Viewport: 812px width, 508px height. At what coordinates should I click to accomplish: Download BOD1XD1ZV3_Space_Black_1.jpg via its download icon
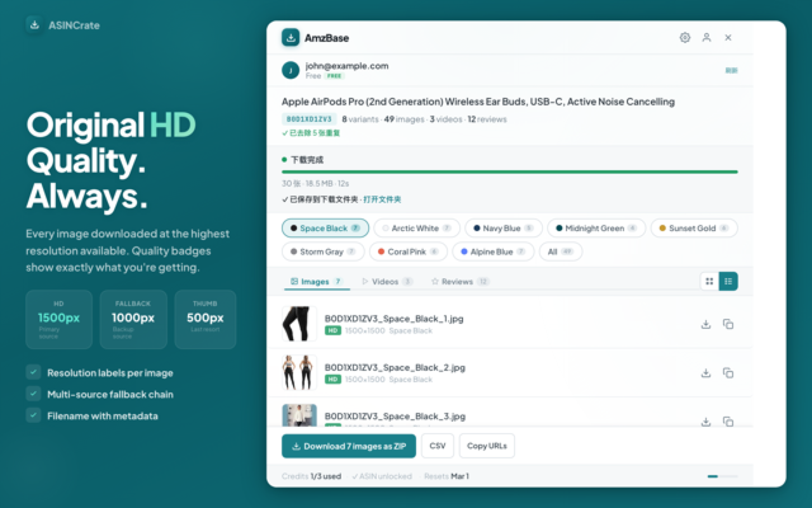click(706, 324)
